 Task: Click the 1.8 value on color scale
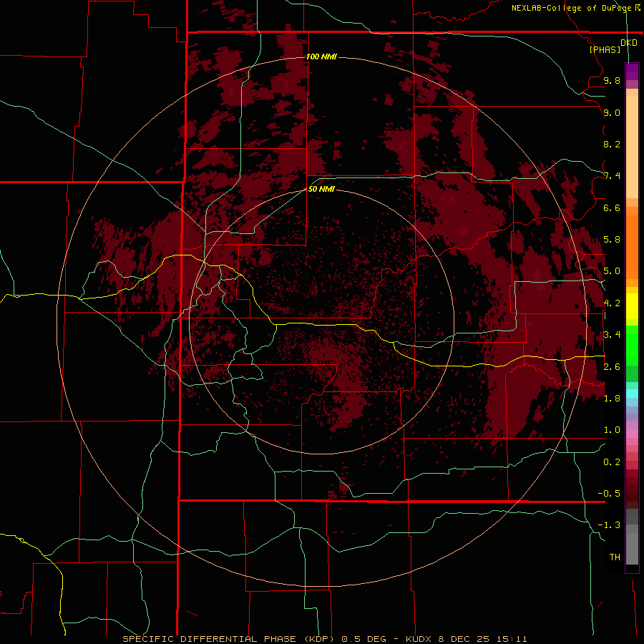[612, 399]
